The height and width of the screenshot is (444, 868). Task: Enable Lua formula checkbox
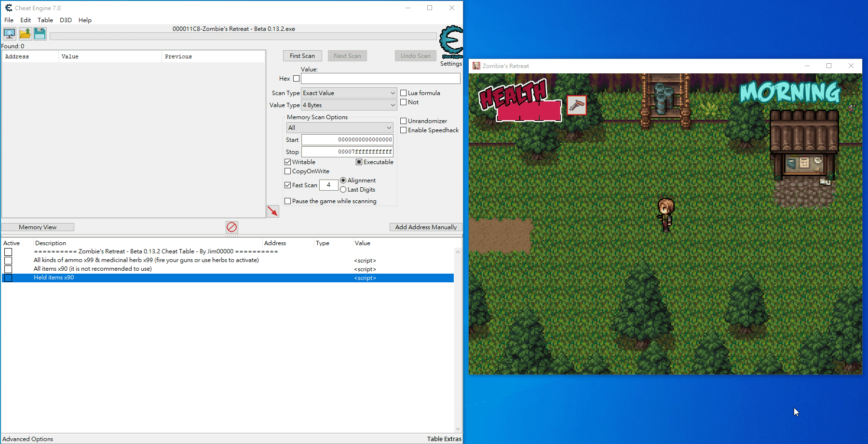[403, 93]
